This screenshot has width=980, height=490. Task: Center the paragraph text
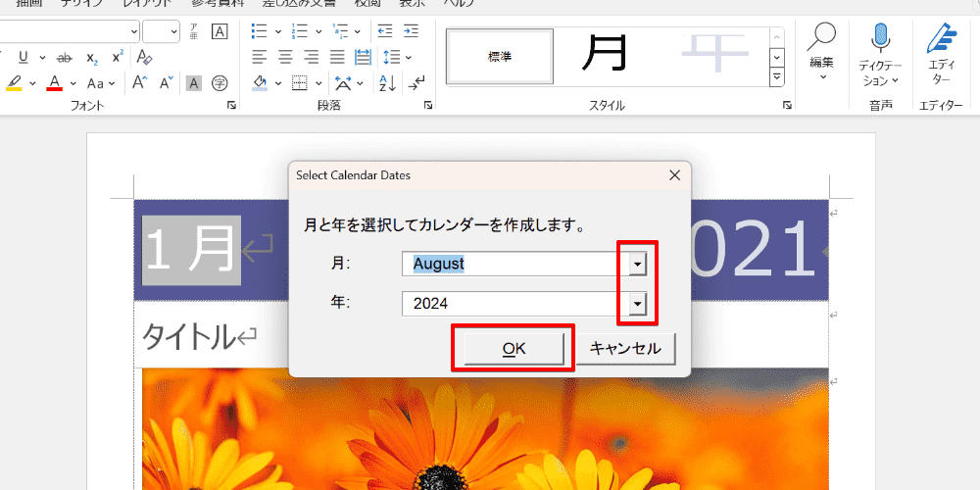285,58
